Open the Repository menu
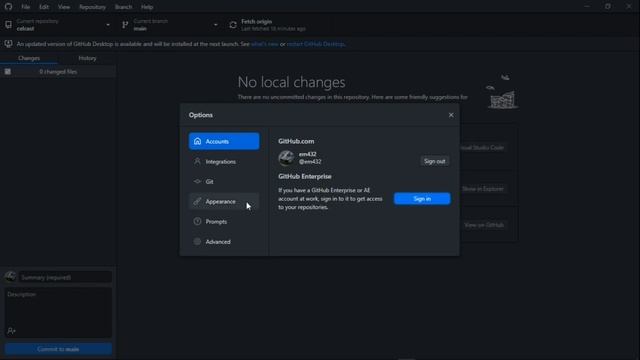The width and height of the screenshot is (640, 360). (x=92, y=7)
